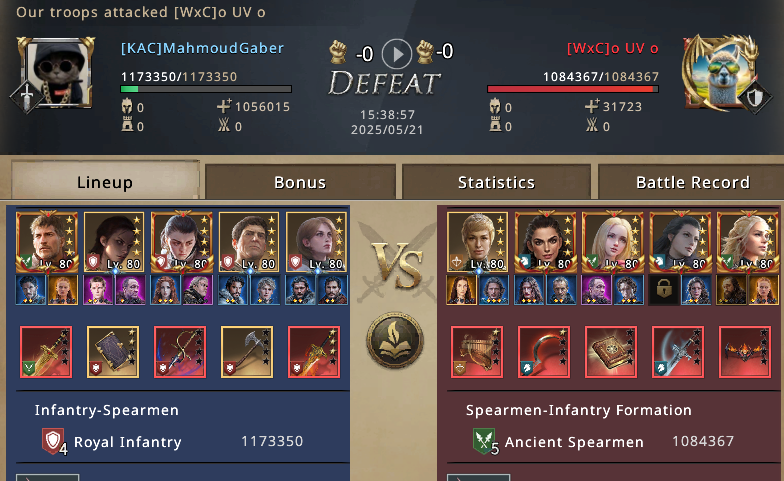Open the red spellbook equipment icon

coord(610,352)
